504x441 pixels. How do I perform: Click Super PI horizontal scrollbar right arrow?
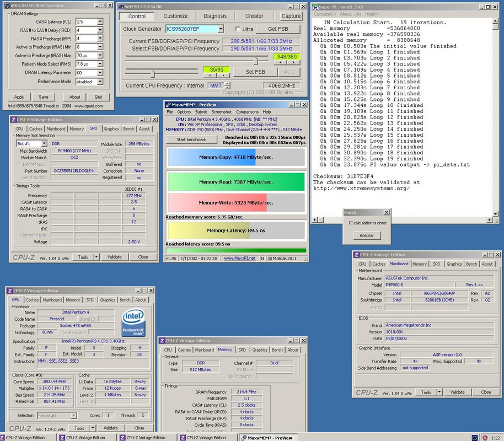490,219
